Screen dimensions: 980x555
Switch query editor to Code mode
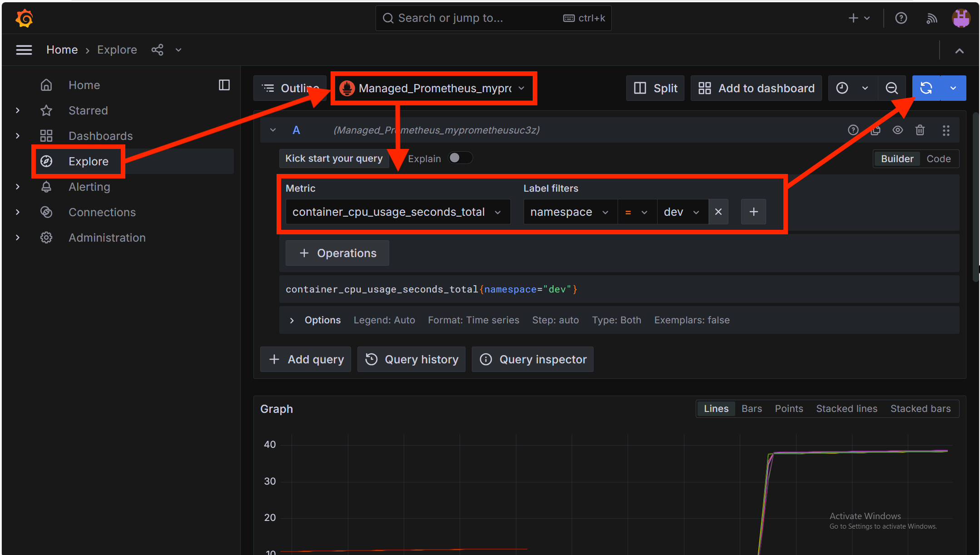[939, 159]
